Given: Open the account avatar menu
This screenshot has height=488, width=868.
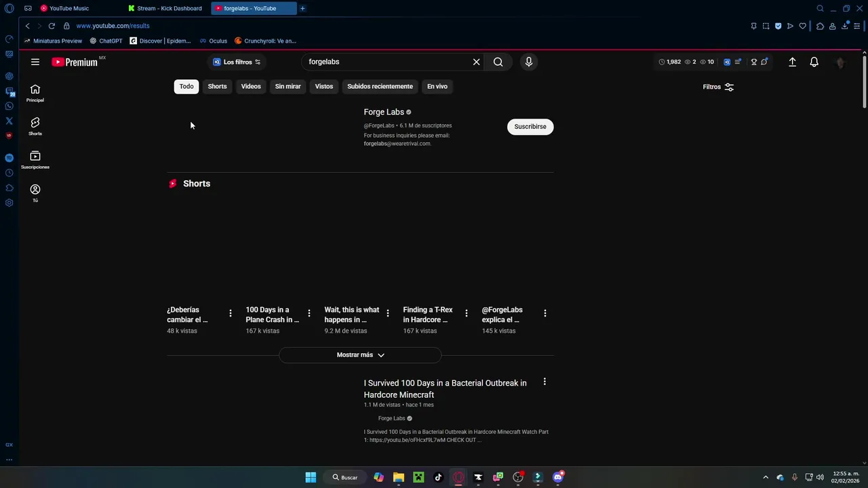Looking at the screenshot, I should pyautogui.click(x=840, y=62).
